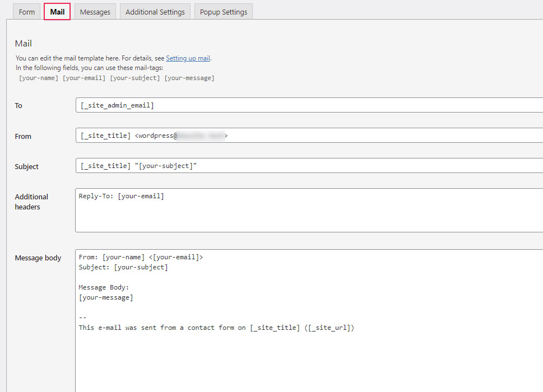
Task: Click the 'To' field label
Action: pyautogui.click(x=18, y=106)
